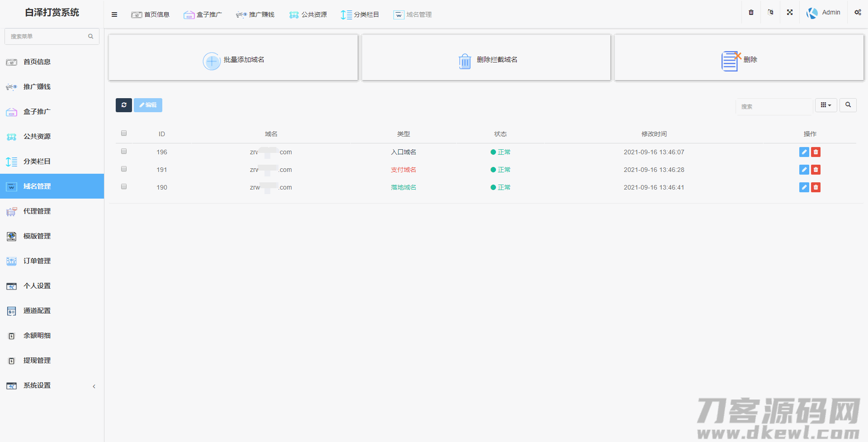Screen dimensions: 868x442
Task: Open the settings gears icon at top right
Action: [x=858, y=13]
